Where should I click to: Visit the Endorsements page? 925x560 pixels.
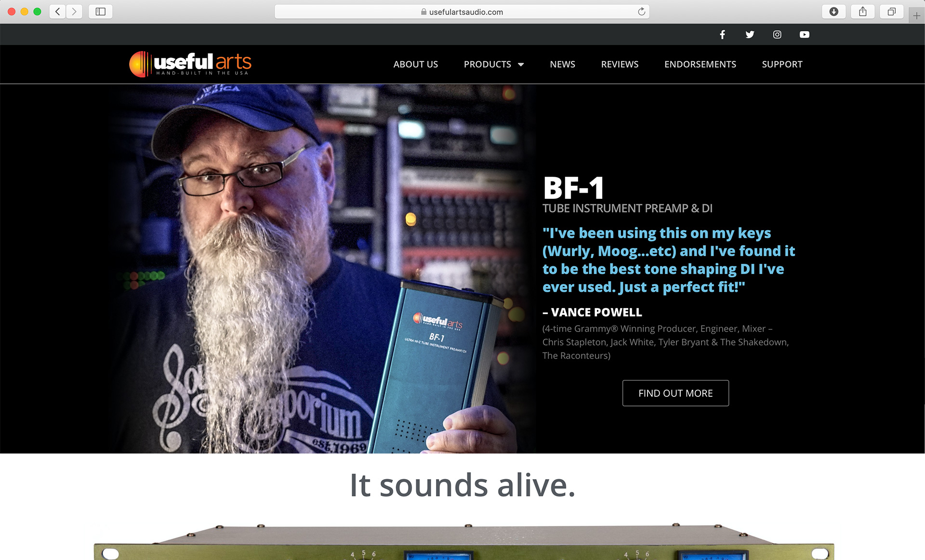(700, 64)
